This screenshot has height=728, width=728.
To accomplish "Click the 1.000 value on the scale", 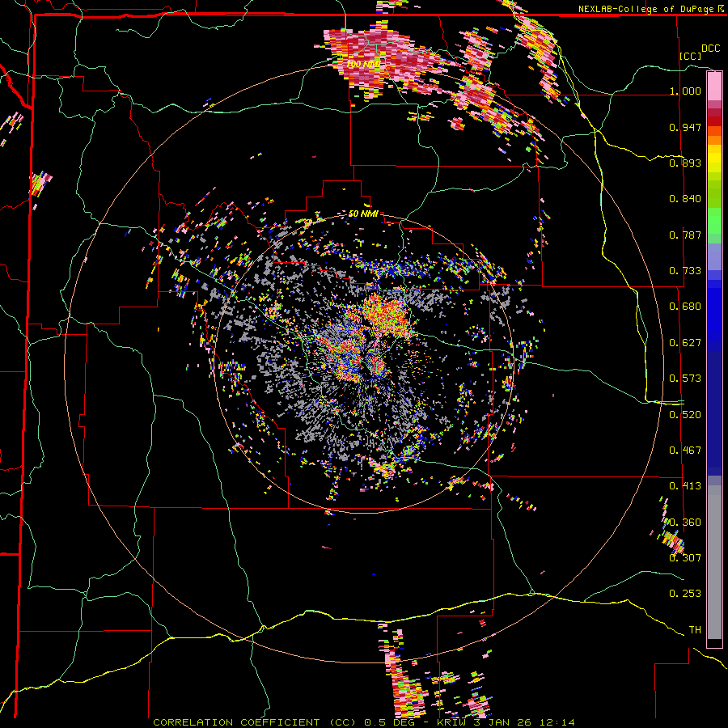I will click(685, 91).
